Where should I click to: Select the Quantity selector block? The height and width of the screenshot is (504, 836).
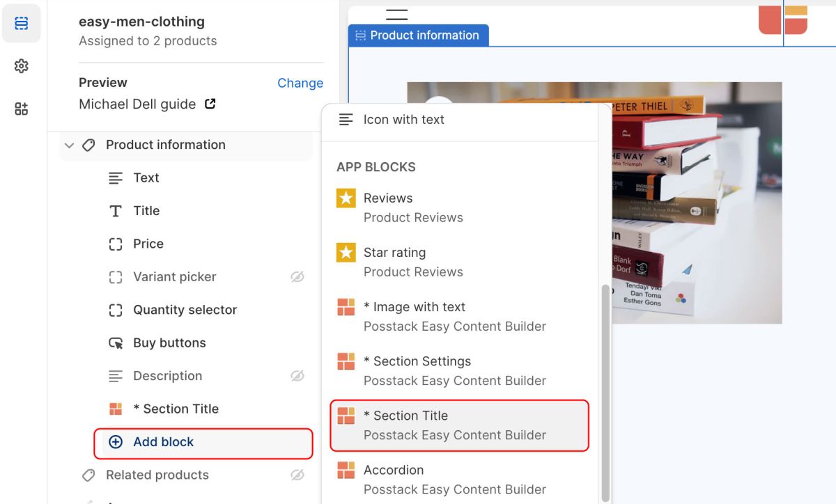click(x=185, y=310)
